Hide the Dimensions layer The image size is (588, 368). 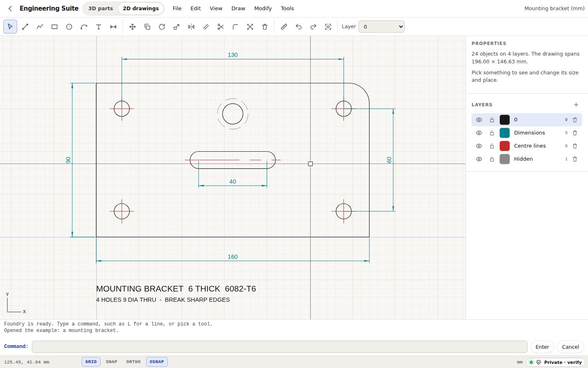coord(479,133)
